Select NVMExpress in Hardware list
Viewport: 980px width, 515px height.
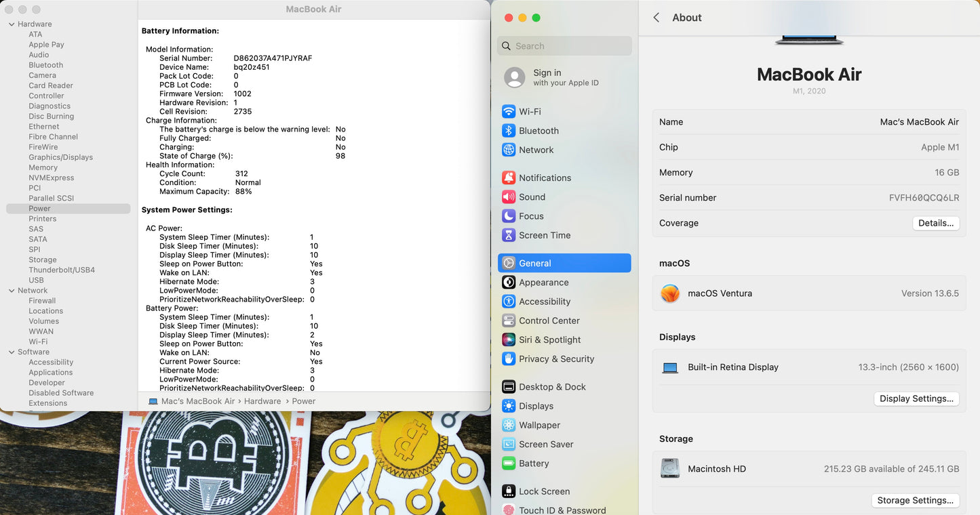click(52, 178)
